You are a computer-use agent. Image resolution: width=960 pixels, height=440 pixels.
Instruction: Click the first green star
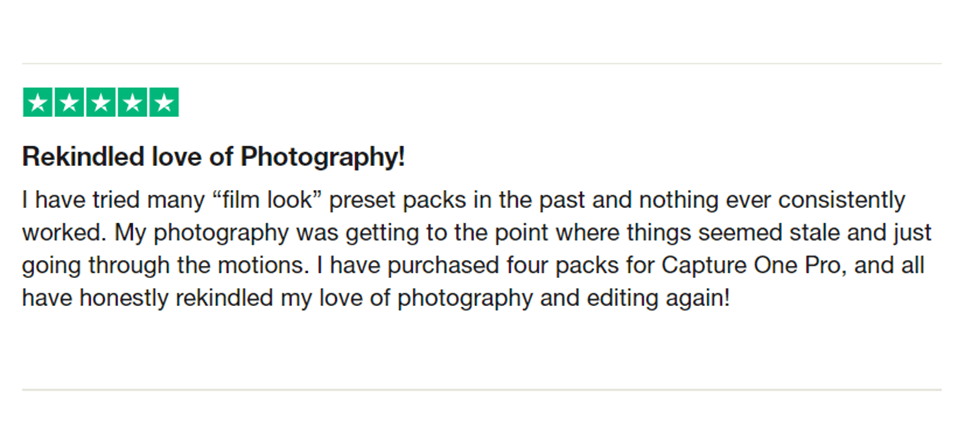pyautogui.click(x=37, y=102)
